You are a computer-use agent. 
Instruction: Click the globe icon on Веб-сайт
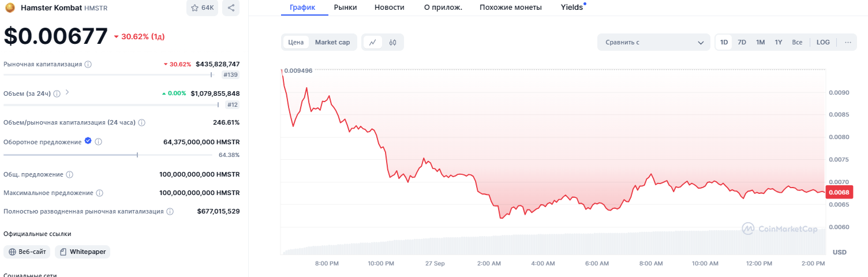(x=13, y=252)
